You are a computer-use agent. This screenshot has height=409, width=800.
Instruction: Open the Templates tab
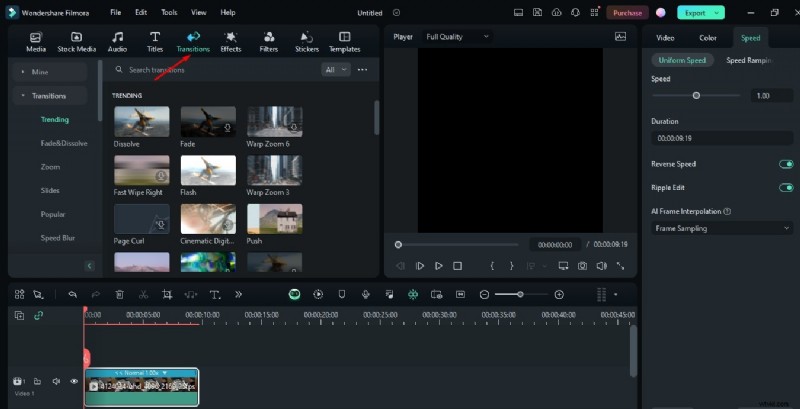pos(344,42)
